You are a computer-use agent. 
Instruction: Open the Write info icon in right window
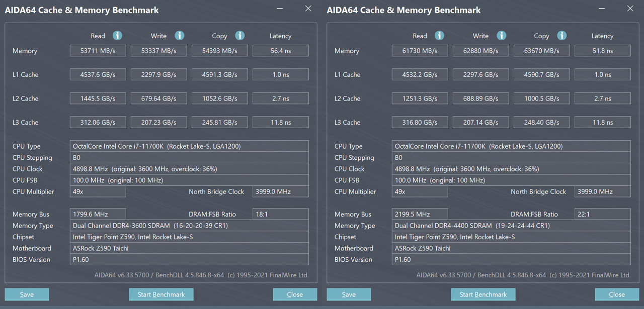tap(502, 36)
